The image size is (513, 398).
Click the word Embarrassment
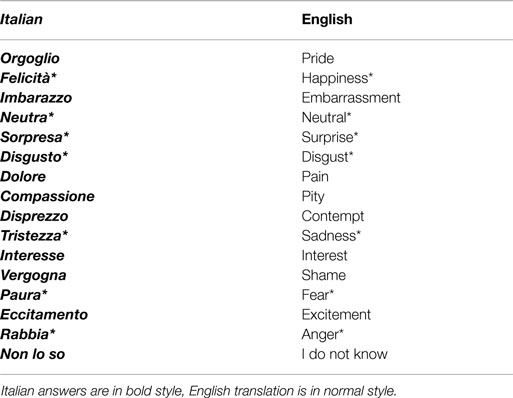351,98
